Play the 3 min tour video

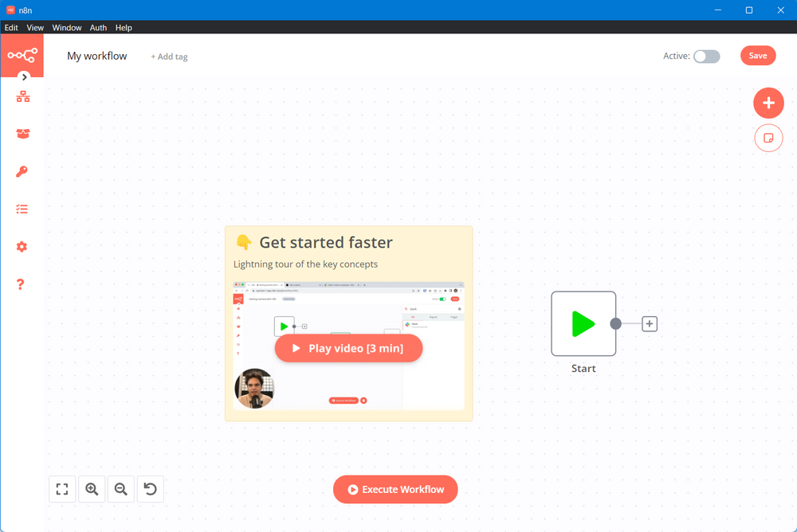[348, 348]
